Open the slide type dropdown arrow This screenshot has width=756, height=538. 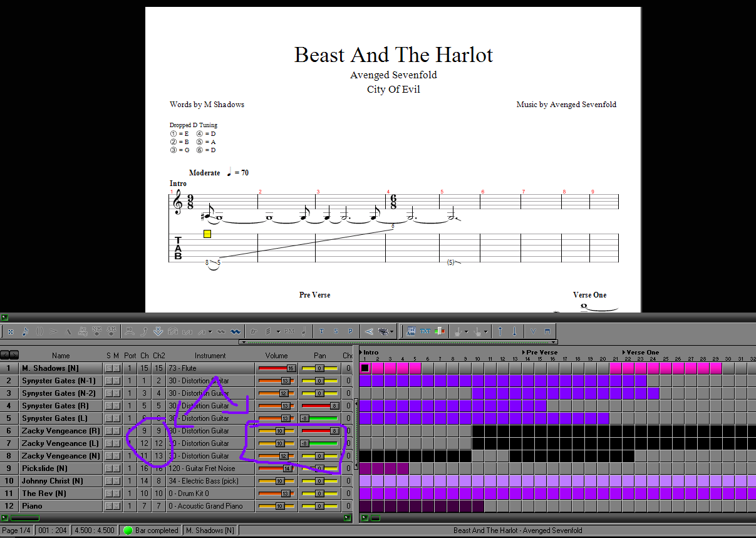(209, 331)
